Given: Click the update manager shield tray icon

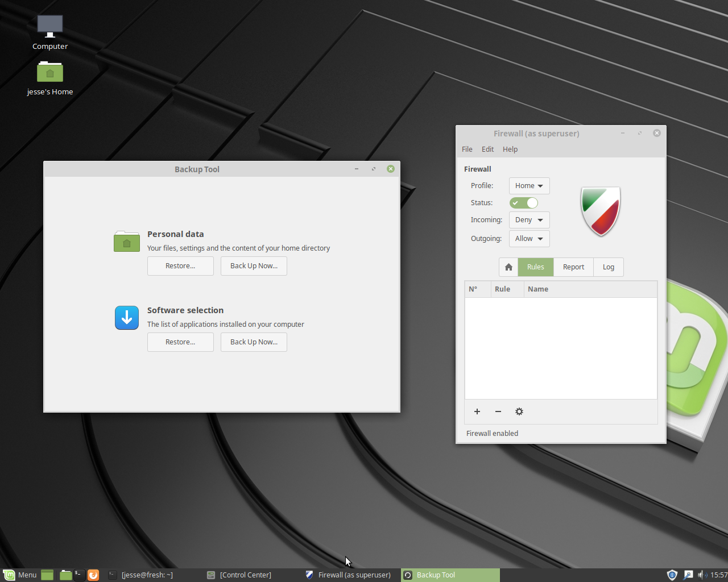Looking at the screenshot, I should pos(672,575).
